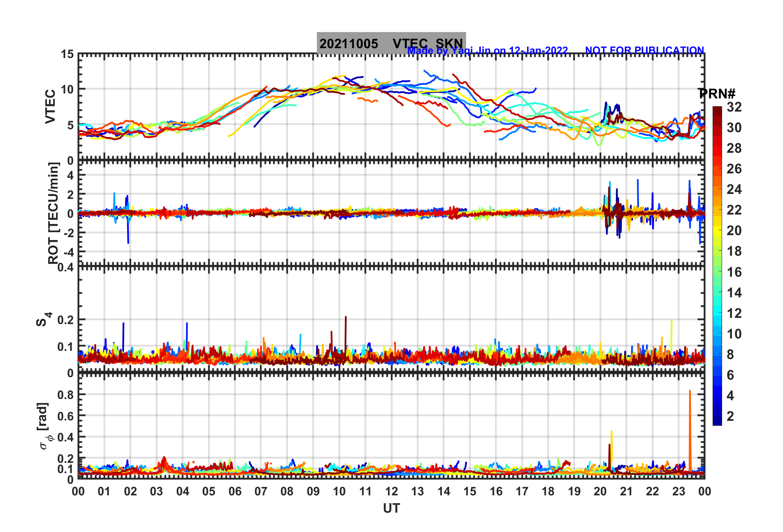Click the PRN colorbar at value 16
The width and height of the screenshot is (783, 532).
[717, 272]
